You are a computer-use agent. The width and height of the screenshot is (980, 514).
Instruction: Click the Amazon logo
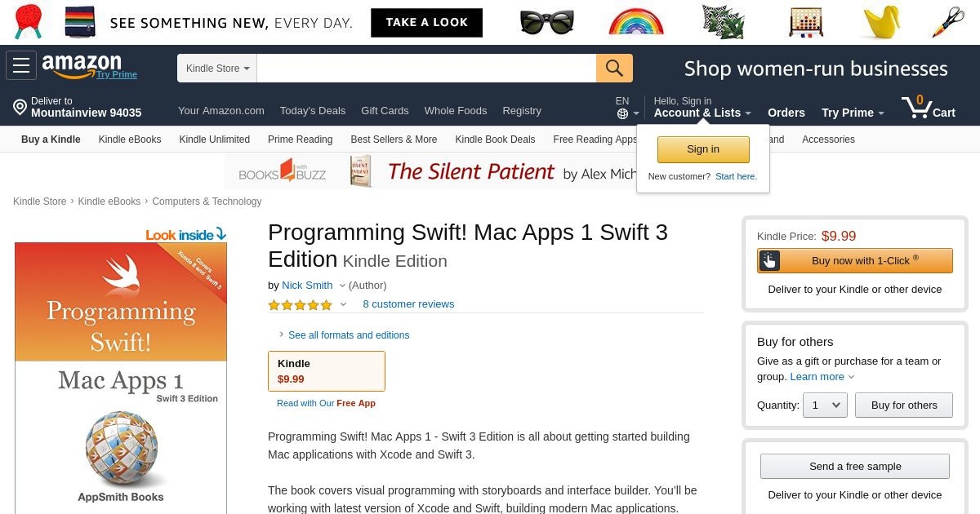[82, 65]
